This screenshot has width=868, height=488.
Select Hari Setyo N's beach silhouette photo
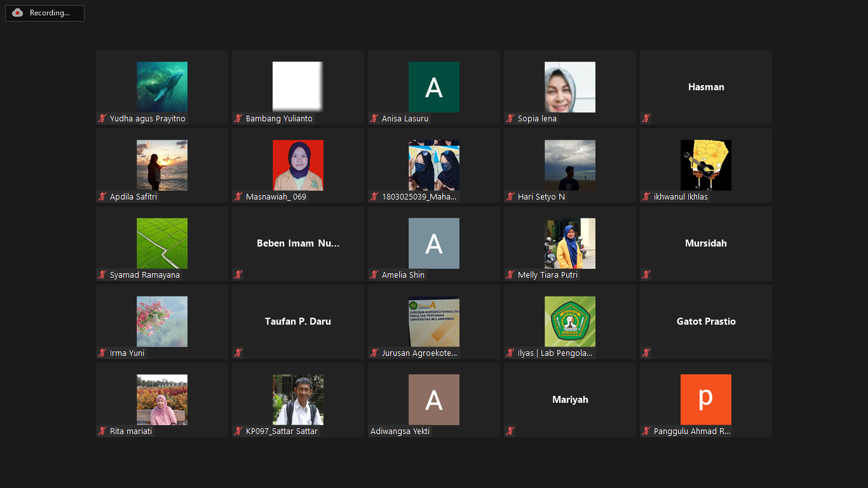(570, 165)
